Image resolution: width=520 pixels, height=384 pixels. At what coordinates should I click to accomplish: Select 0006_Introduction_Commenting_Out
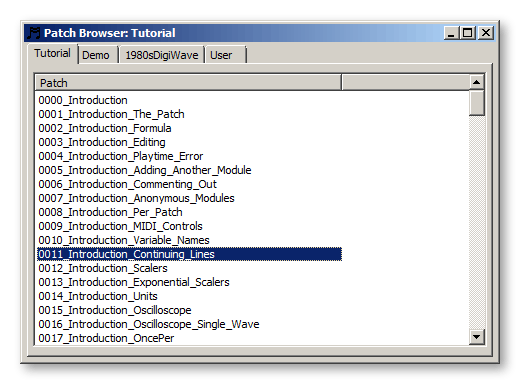tap(128, 184)
